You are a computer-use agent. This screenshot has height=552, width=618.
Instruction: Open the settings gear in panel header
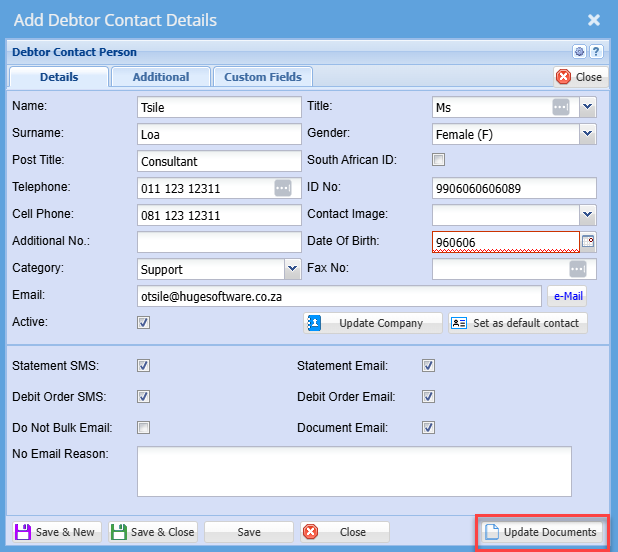tap(579, 52)
